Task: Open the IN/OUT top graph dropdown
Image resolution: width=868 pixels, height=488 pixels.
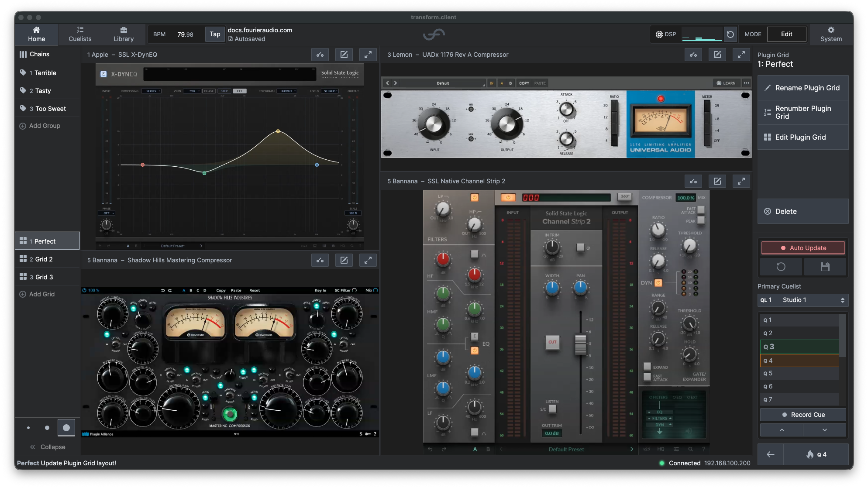Action: [x=287, y=91]
